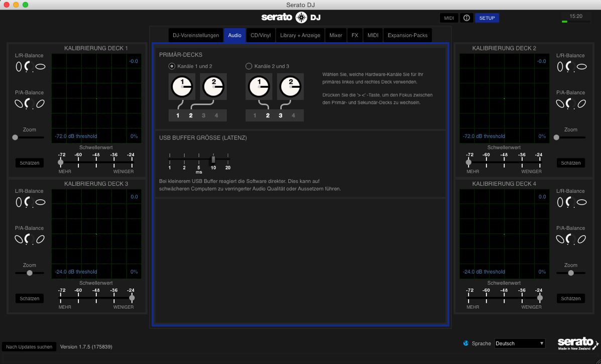The height and width of the screenshot is (364, 601).
Task: Click the Serato logo in bottom right corner
Action: click(x=578, y=343)
